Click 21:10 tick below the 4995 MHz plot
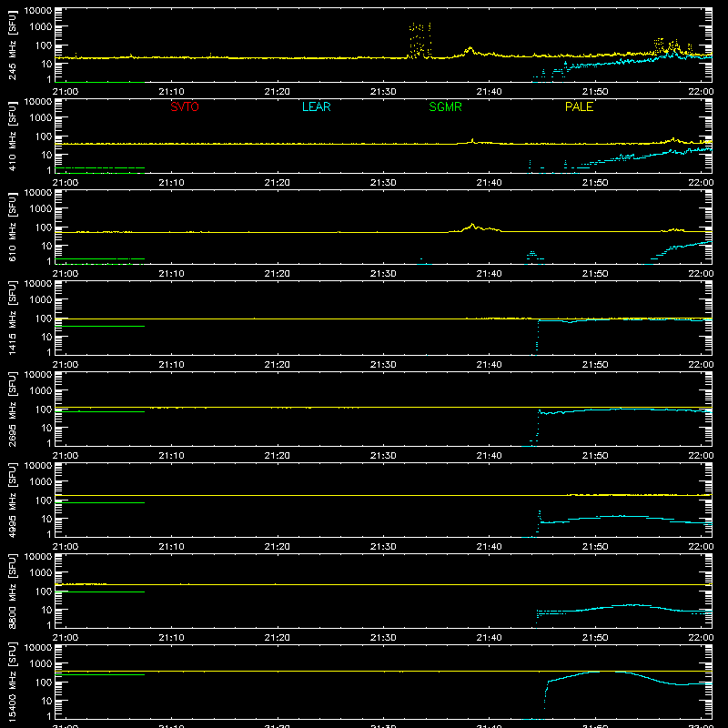Image resolution: width=728 pixels, height=728 pixels. (171, 547)
